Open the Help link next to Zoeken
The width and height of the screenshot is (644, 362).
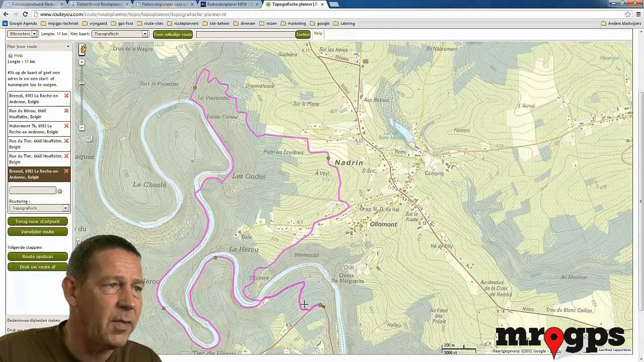click(x=318, y=34)
